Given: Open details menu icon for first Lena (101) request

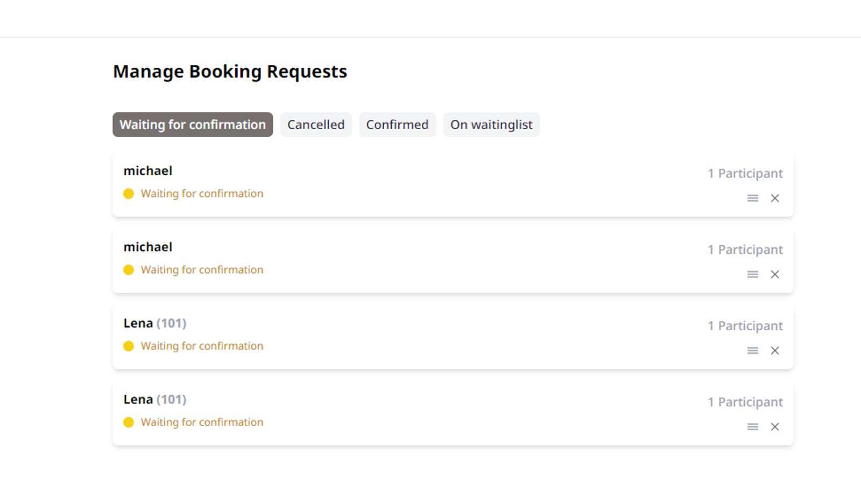Looking at the screenshot, I should click(752, 351).
